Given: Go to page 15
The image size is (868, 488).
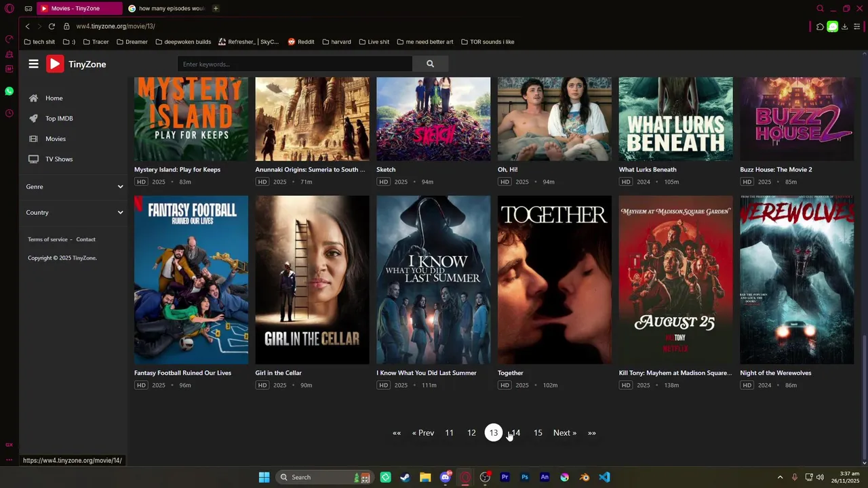Looking at the screenshot, I should (538, 433).
